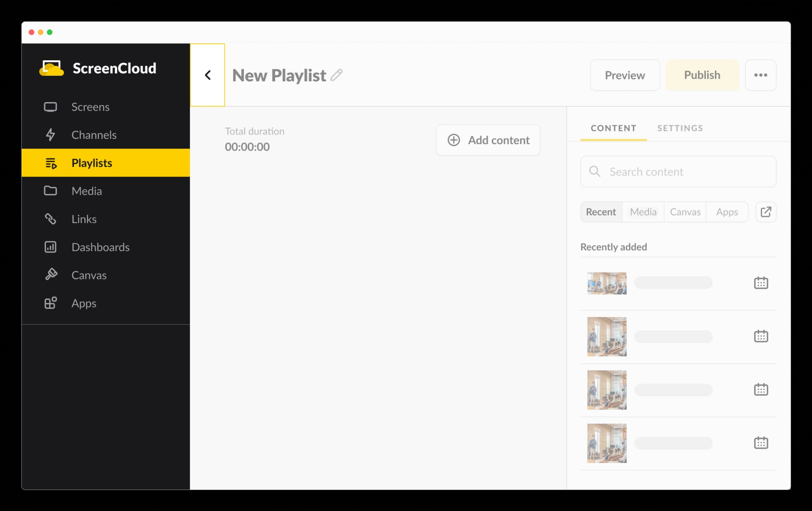Switch to the Content tab

click(614, 128)
